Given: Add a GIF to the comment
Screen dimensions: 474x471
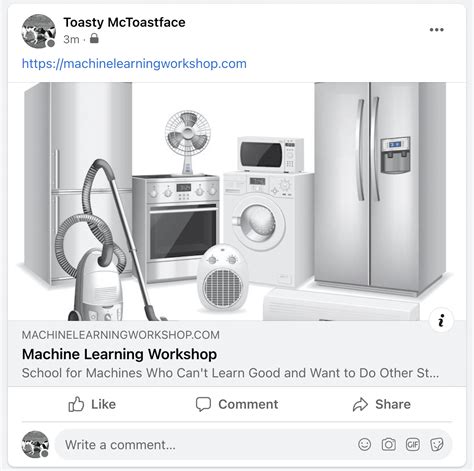Looking at the screenshot, I should click(413, 444).
